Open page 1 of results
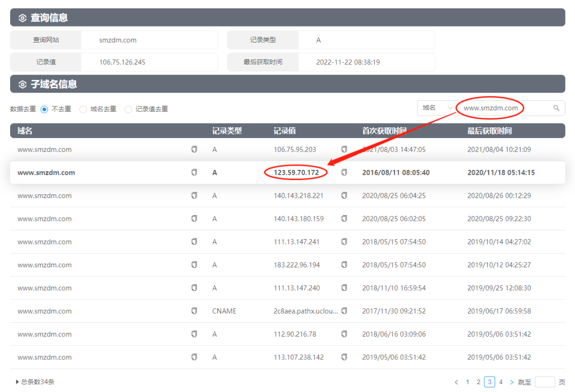Screen dimensions: 575x392 click(467, 382)
